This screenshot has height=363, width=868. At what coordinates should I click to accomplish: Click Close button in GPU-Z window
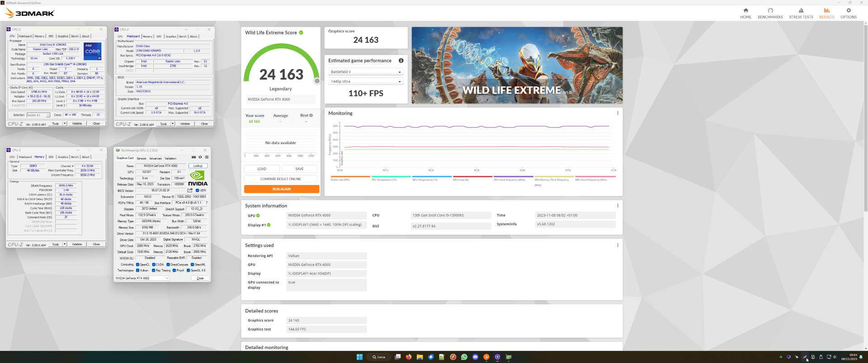(200, 278)
